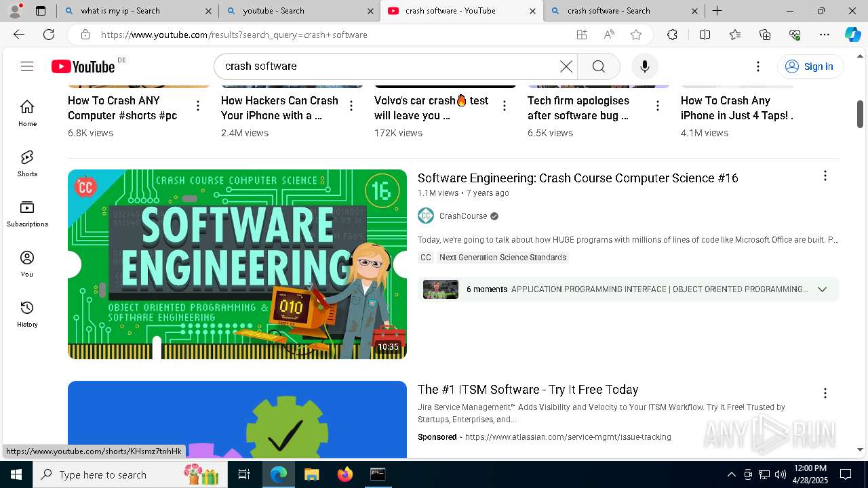Open Edge Settings and more menu
Image resolution: width=868 pixels, height=488 pixels.
pyautogui.click(x=825, y=35)
